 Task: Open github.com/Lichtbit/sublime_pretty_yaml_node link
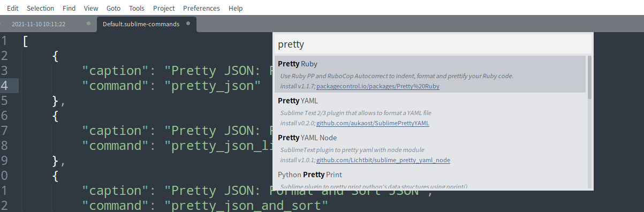383,160
